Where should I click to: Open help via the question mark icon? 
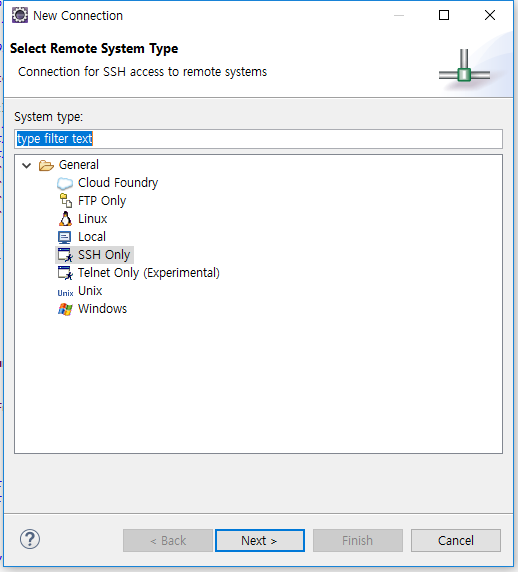click(30, 539)
